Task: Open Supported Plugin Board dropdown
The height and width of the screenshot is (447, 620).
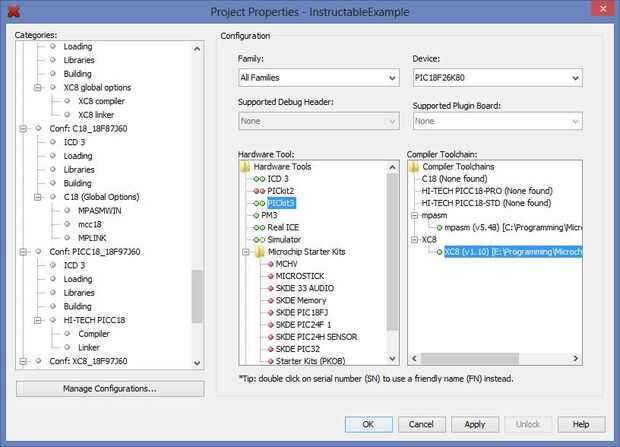Action: point(497,121)
